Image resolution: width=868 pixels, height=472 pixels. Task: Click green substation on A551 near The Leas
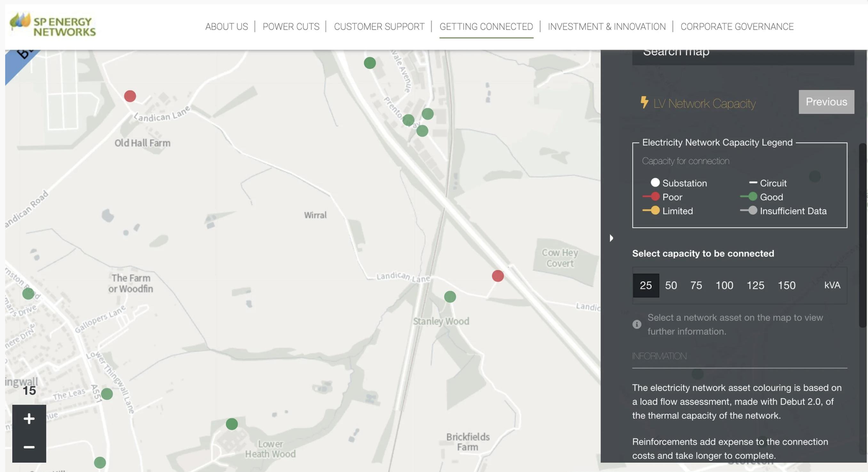107,394
